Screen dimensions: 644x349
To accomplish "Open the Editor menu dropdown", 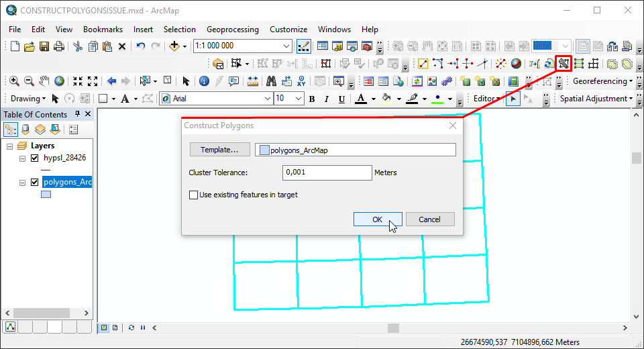I will click(x=487, y=99).
